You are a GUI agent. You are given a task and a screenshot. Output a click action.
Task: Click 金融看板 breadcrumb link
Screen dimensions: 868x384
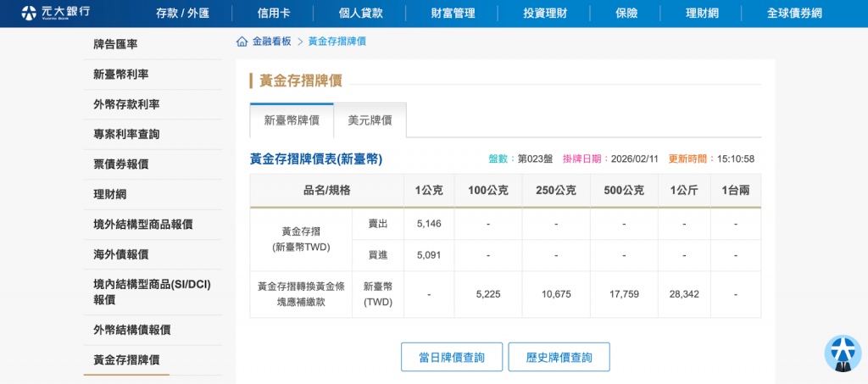point(271,42)
